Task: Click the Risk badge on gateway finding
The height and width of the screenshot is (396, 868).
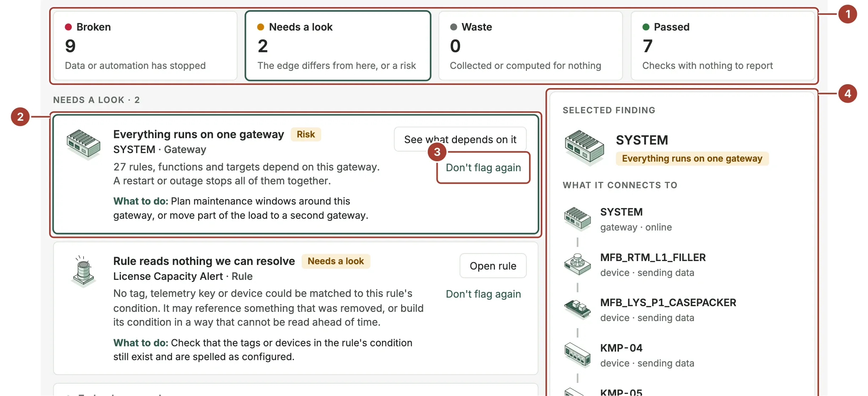Action: click(306, 134)
